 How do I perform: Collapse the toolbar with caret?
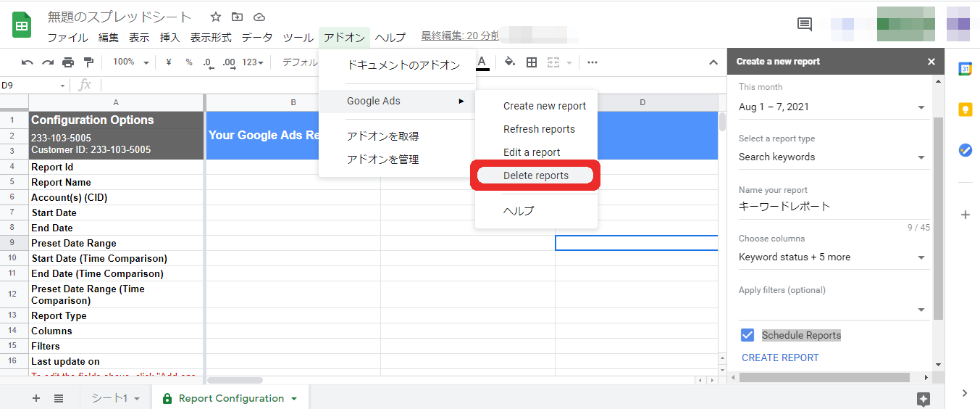point(713,62)
